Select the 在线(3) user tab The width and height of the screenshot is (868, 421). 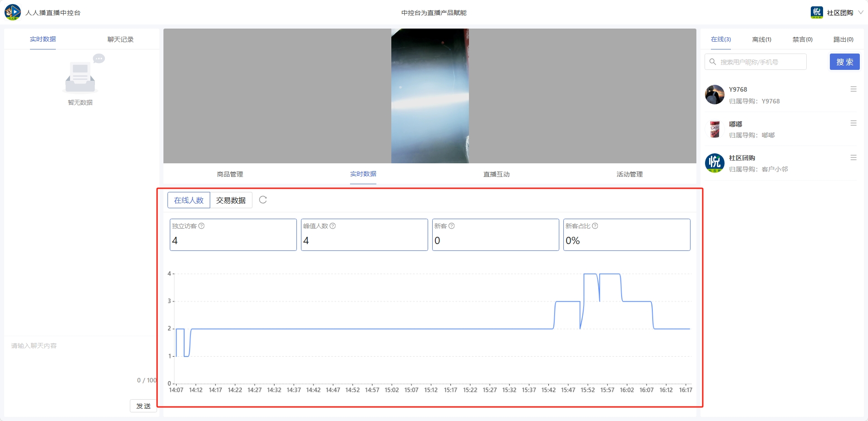[x=721, y=39]
